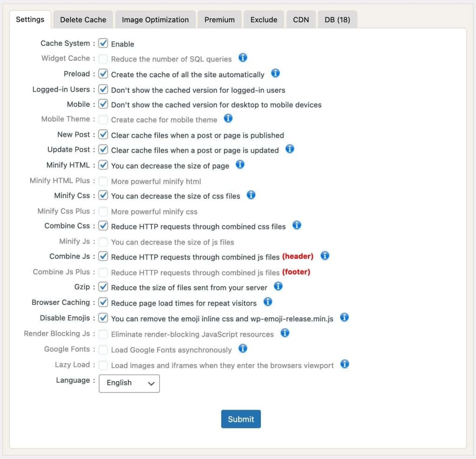Screen dimensions: 476x459
Task: Check Load Google Fonts asynchronously
Action: [x=103, y=349]
